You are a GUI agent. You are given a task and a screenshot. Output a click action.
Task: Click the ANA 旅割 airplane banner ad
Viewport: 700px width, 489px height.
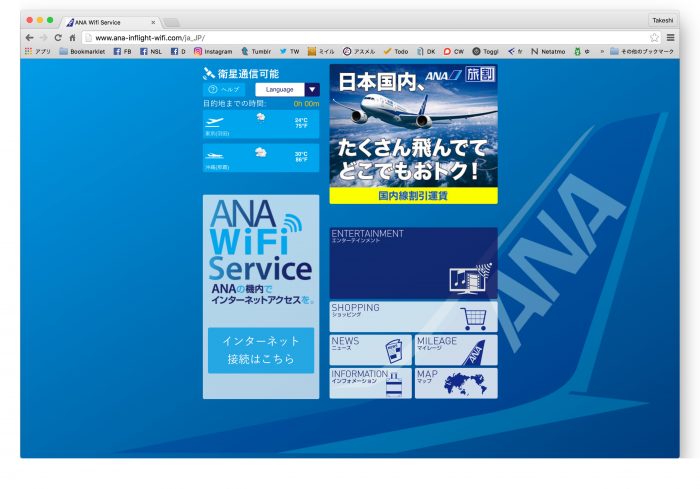413,134
